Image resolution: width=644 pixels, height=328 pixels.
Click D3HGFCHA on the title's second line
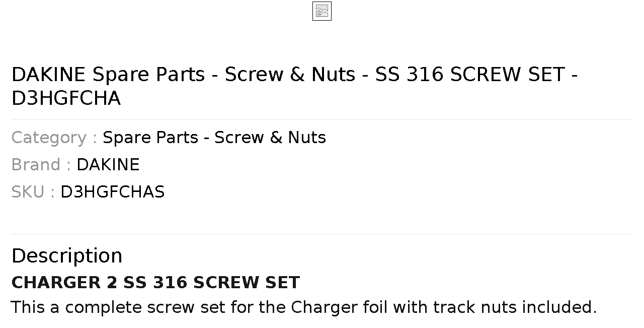[x=66, y=99]
